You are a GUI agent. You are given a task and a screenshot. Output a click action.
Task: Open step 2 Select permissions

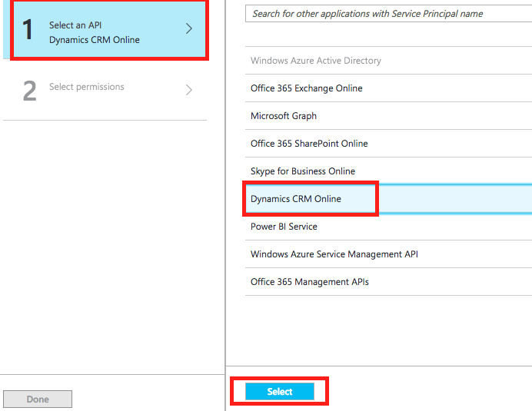[105, 90]
